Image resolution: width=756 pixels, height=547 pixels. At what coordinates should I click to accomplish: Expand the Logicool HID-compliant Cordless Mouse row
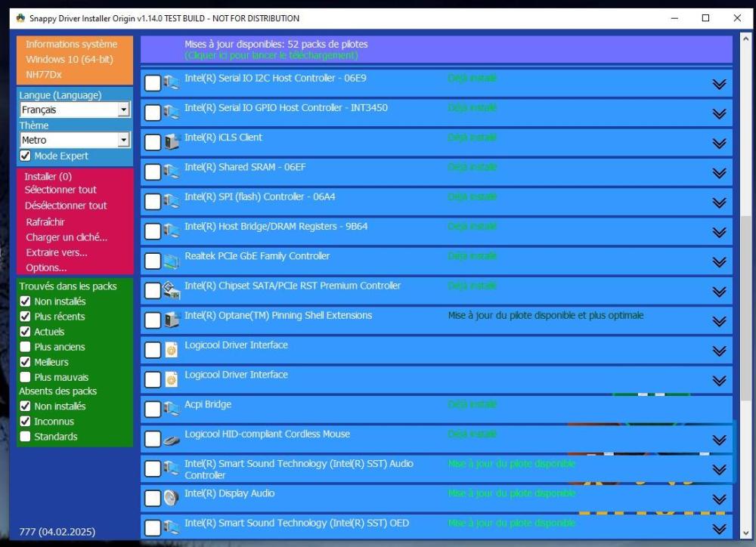point(719,440)
